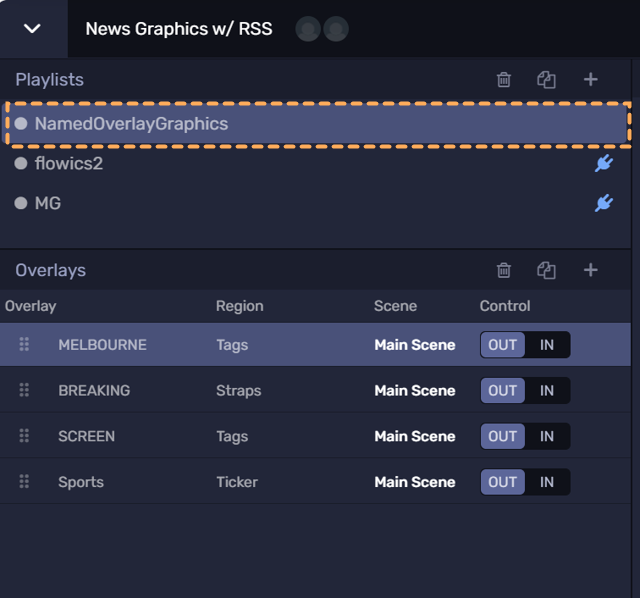
Task: Switch MELBOURNE overlay to IN
Action: coord(547,345)
